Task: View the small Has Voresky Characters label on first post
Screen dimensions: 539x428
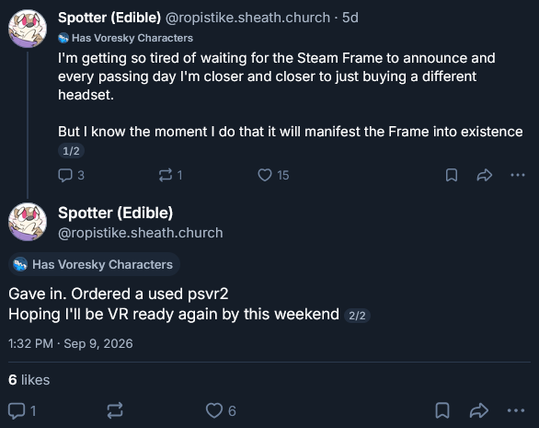Action: tap(125, 38)
